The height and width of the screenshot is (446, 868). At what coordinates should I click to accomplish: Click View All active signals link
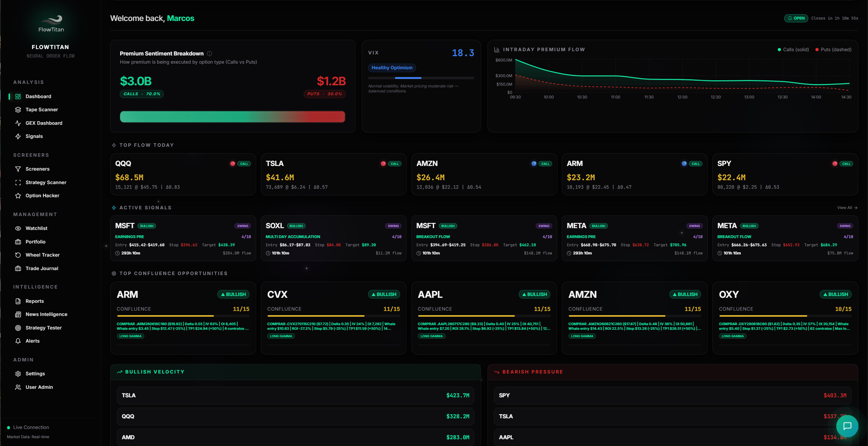(x=847, y=208)
